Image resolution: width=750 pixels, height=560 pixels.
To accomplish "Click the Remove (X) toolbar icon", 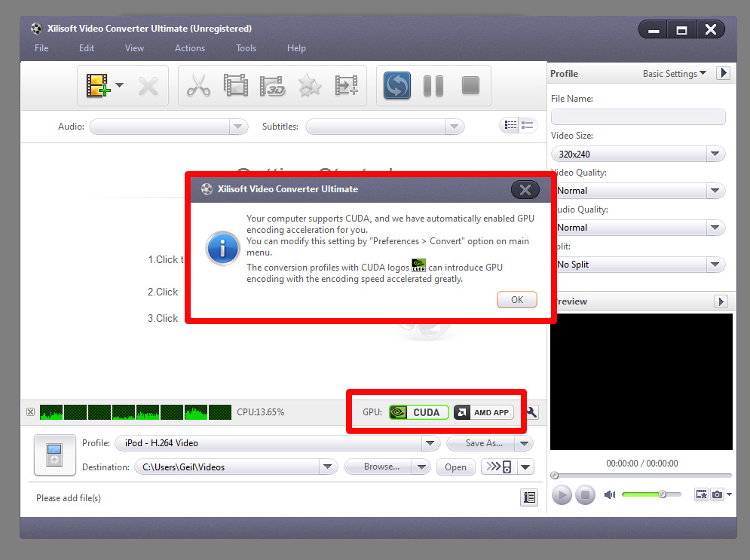I will point(148,86).
